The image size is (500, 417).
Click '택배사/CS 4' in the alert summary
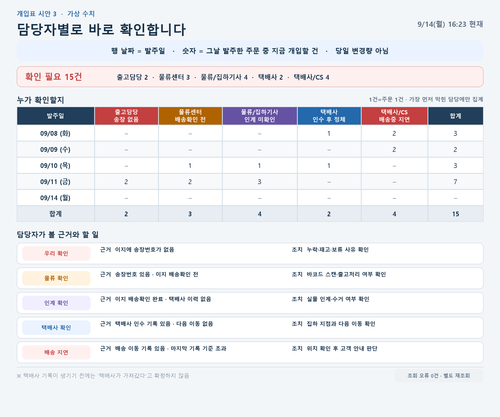coord(311,77)
